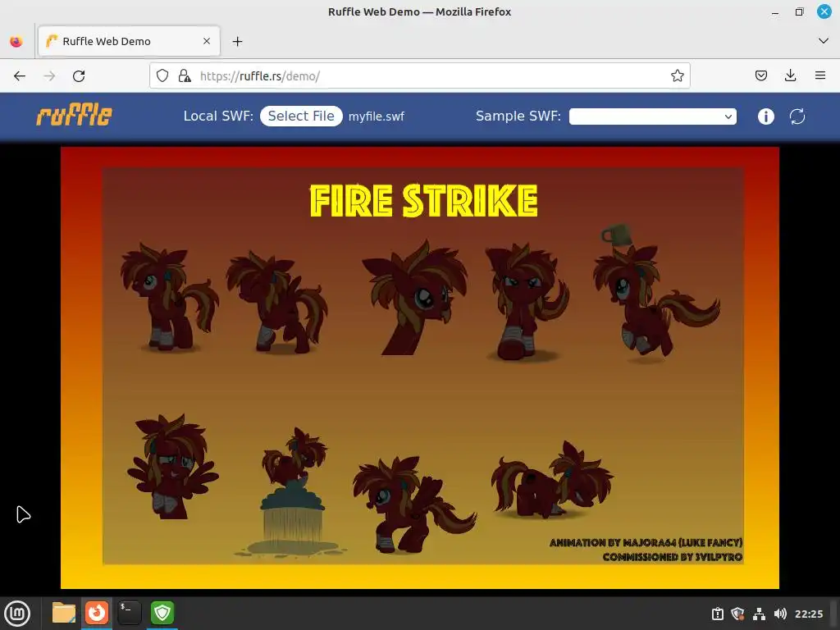Open a new tab with plus
Screen dimensions: 840x630
[237, 41]
